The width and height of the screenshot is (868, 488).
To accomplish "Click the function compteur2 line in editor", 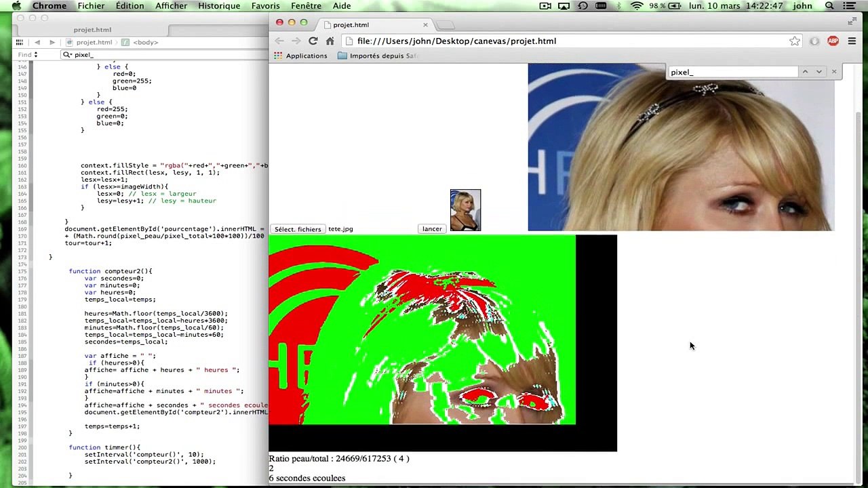I will coord(111,271).
